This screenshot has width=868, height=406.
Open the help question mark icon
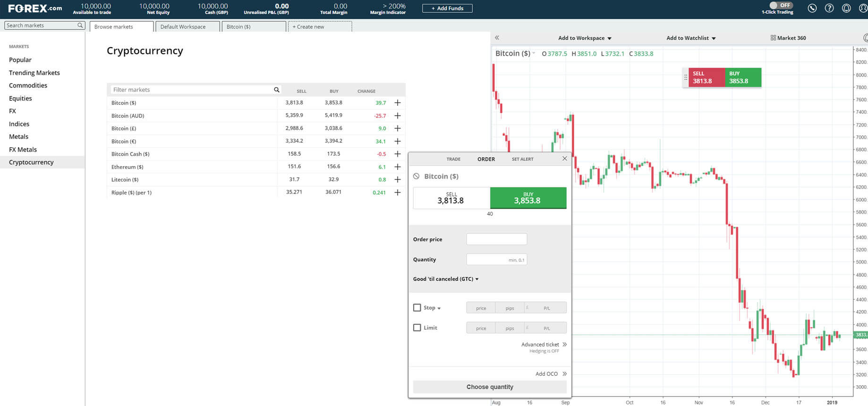[x=829, y=8]
